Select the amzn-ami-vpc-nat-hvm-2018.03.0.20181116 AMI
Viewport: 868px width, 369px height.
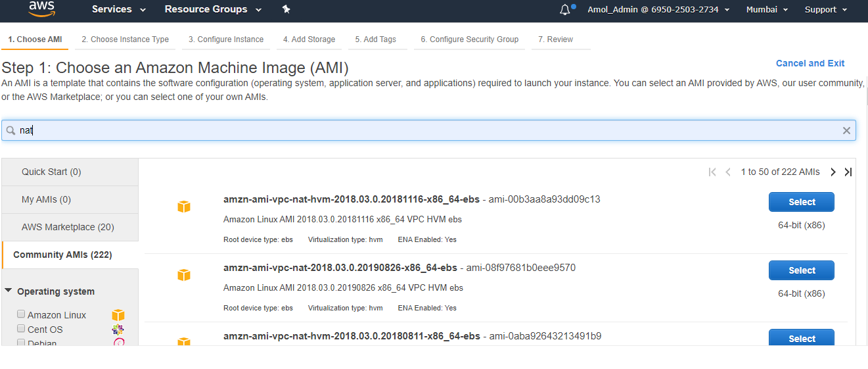801,202
